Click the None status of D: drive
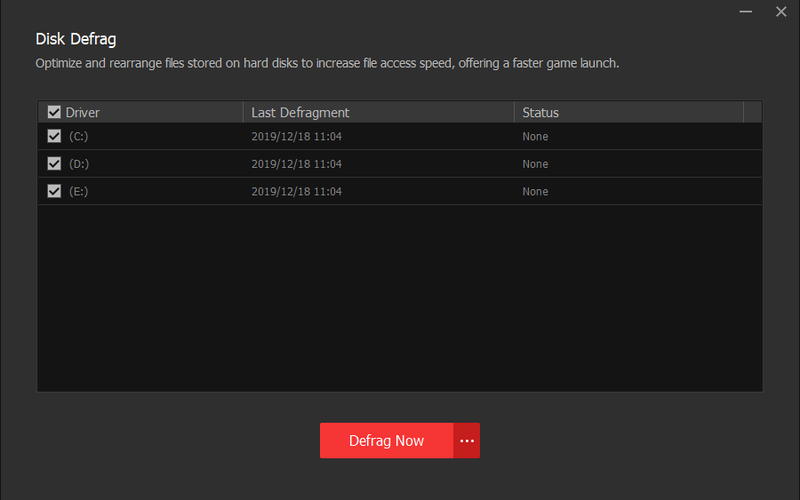The height and width of the screenshot is (500, 800). point(535,164)
